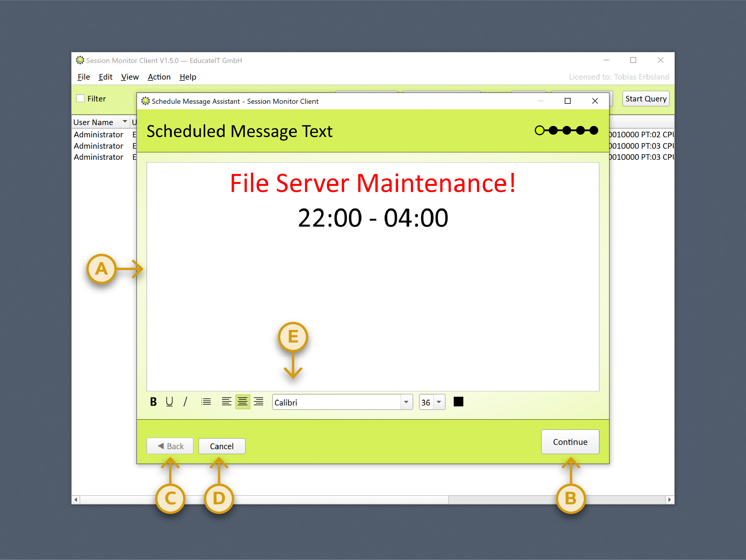This screenshot has height=560, width=746.
Task: Click the Start Query button
Action: [x=645, y=99]
